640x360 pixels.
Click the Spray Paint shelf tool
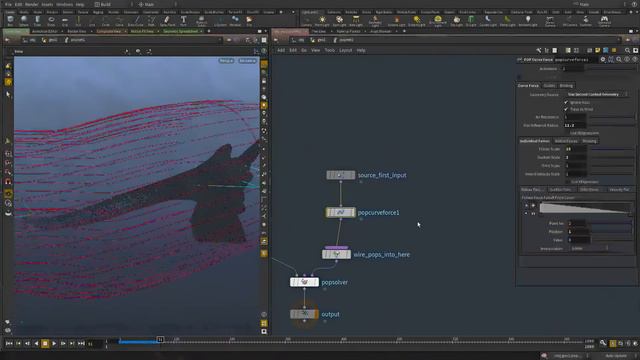(167, 20)
